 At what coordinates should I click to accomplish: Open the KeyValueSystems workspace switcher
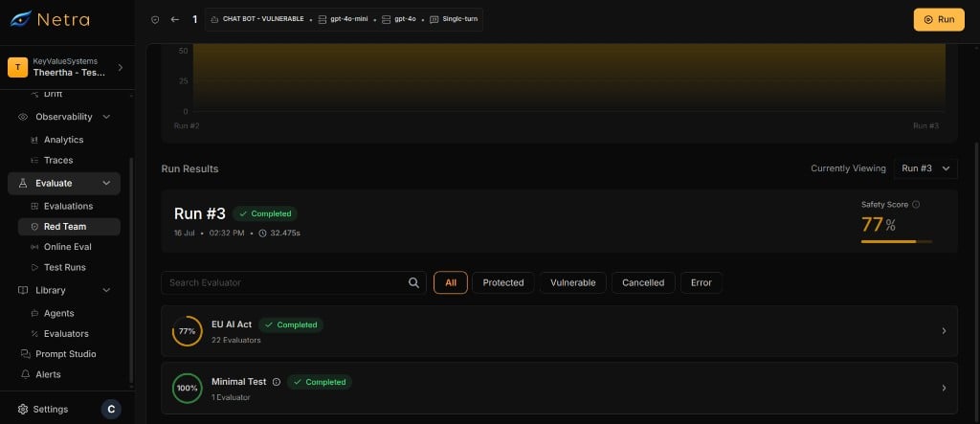66,67
